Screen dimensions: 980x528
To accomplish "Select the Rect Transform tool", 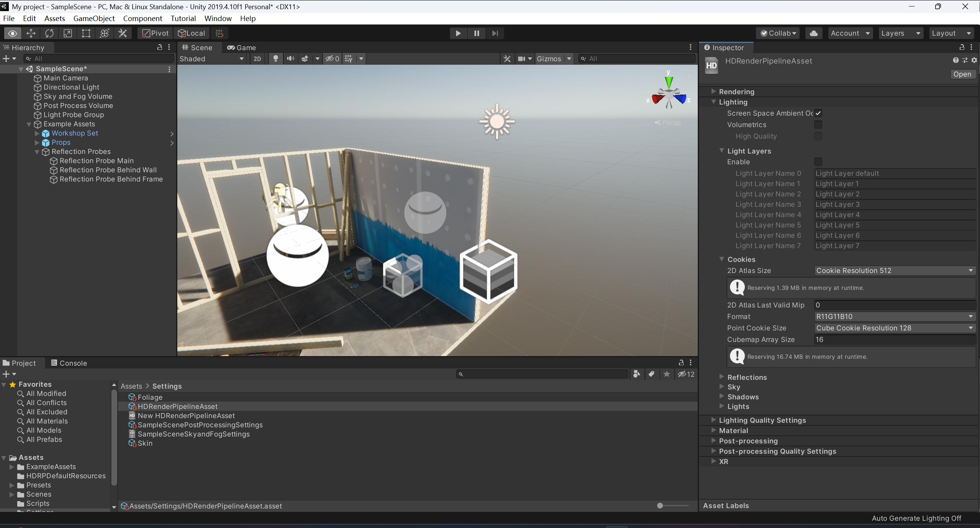I will 86,33.
